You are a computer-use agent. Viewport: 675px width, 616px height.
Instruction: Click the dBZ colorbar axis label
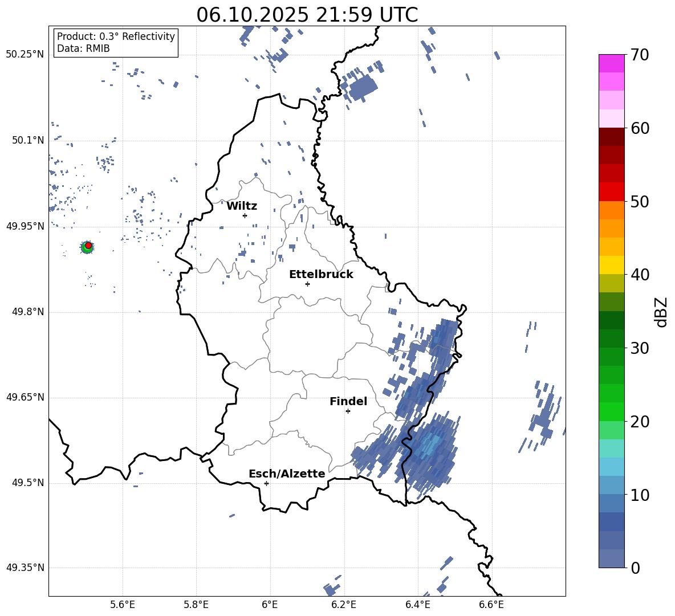point(661,312)
